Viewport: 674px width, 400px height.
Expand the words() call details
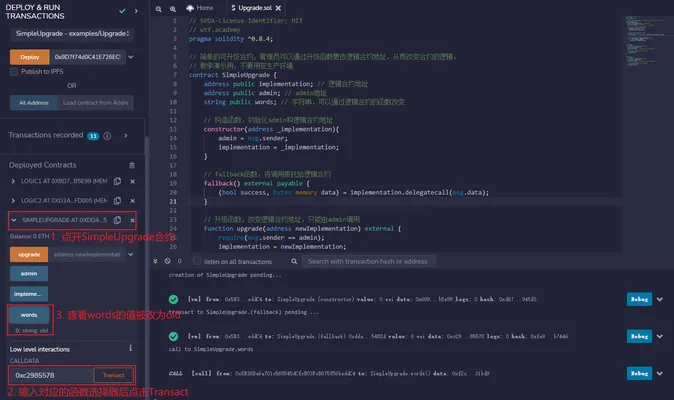(659, 373)
